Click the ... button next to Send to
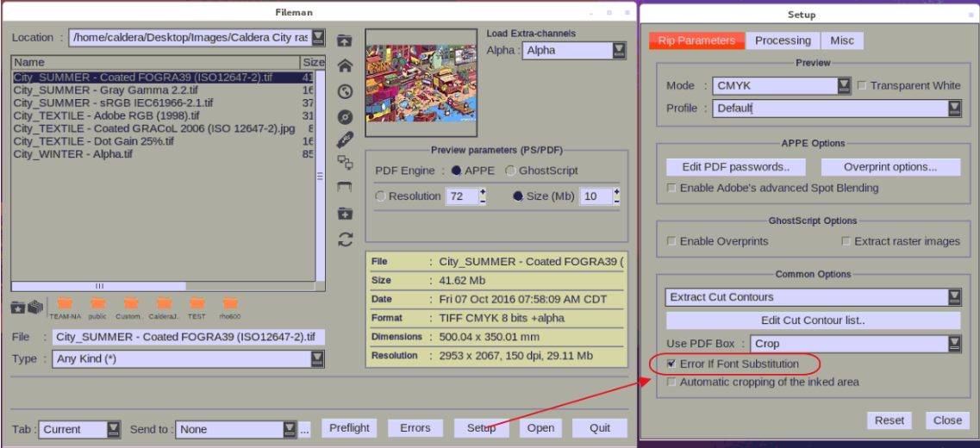The image size is (980, 448). 304,429
